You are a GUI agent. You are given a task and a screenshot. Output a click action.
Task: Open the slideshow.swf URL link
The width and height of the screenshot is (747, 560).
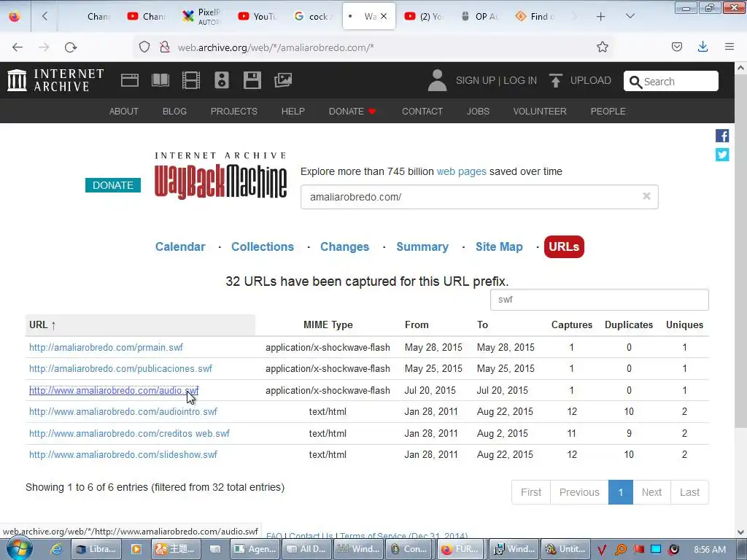[x=123, y=455]
